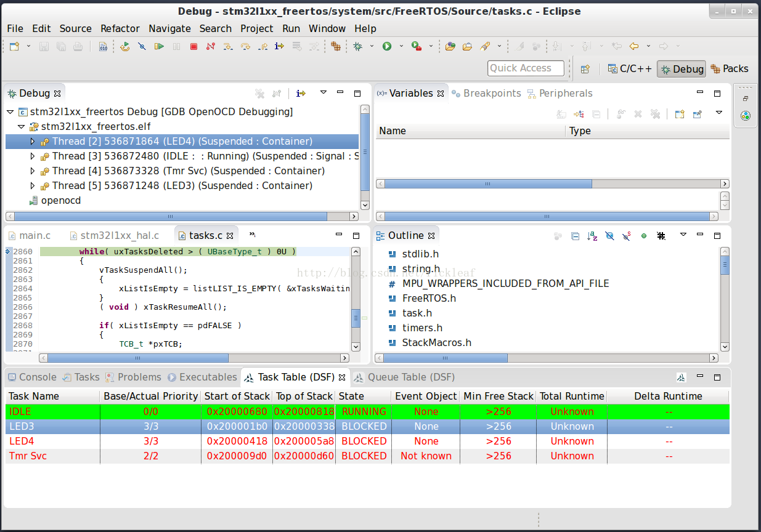761x532 pixels.
Task: Switch to the Console tab
Action: 31,377
